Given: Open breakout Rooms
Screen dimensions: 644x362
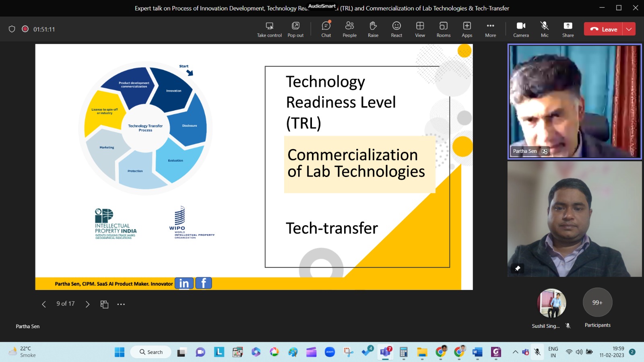Looking at the screenshot, I should tap(443, 29).
